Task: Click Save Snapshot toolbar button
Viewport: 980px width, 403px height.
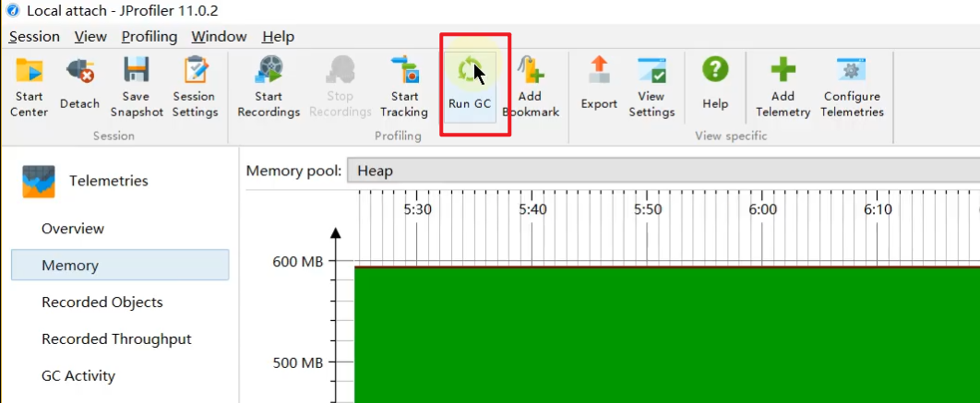Action: tap(136, 88)
